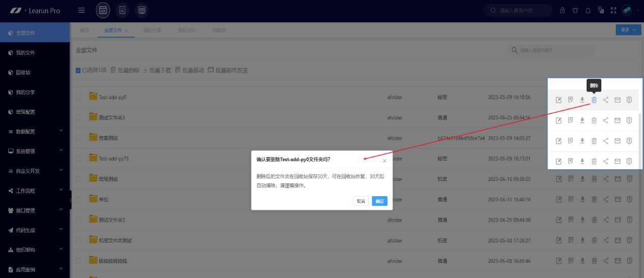This screenshot has height=278, width=644.
Task: Open the 更多 dropdown button
Action: pyautogui.click(x=628, y=30)
